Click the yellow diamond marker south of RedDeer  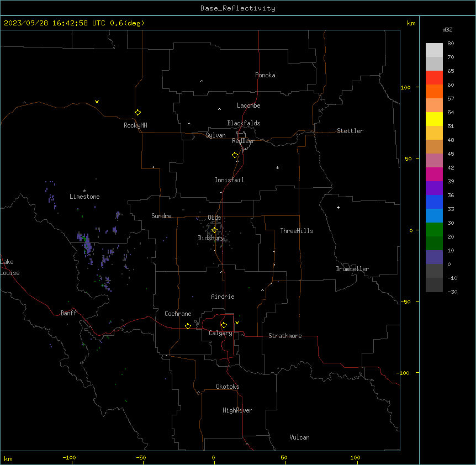235,155
